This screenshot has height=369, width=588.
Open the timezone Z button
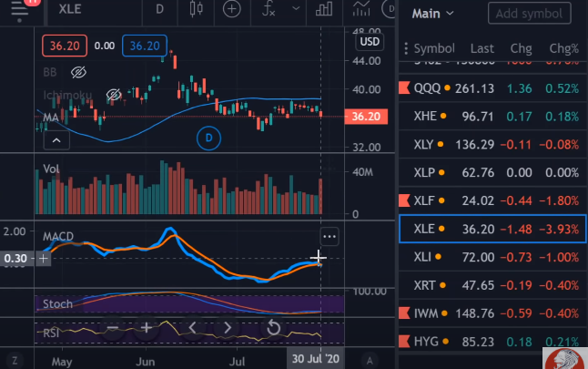click(15, 361)
